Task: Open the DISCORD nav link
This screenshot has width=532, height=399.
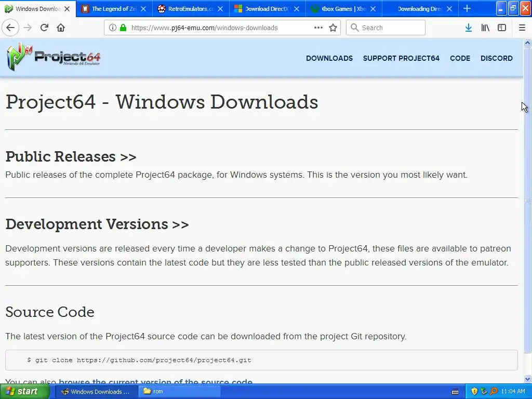Action: click(496, 58)
